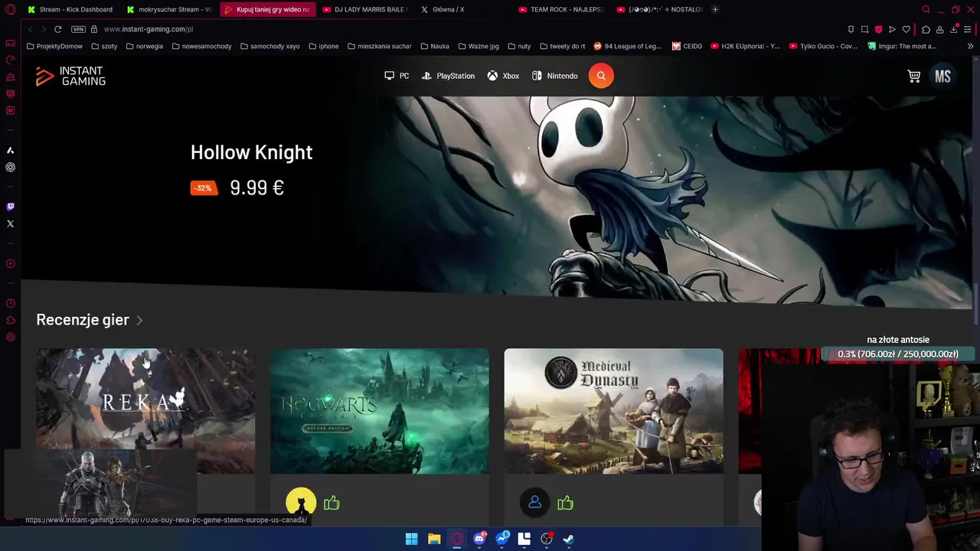Open the browser account person icon
Screen dimensions: 980x551
tap(939, 29)
